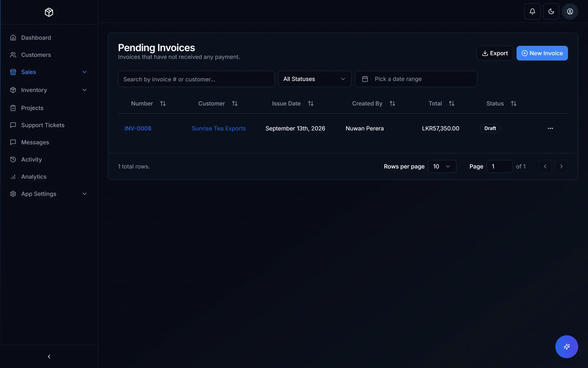588x368 pixels.
Task: Collapse the sidebar with the arrow
Action: [49, 357]
